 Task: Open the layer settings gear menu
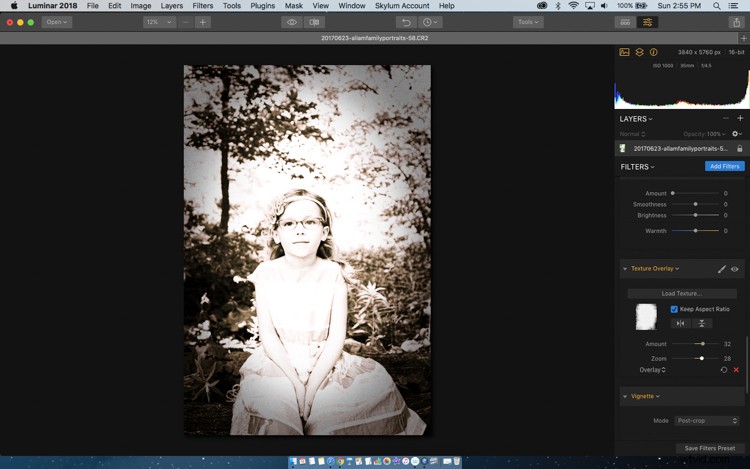coord(737,134)
